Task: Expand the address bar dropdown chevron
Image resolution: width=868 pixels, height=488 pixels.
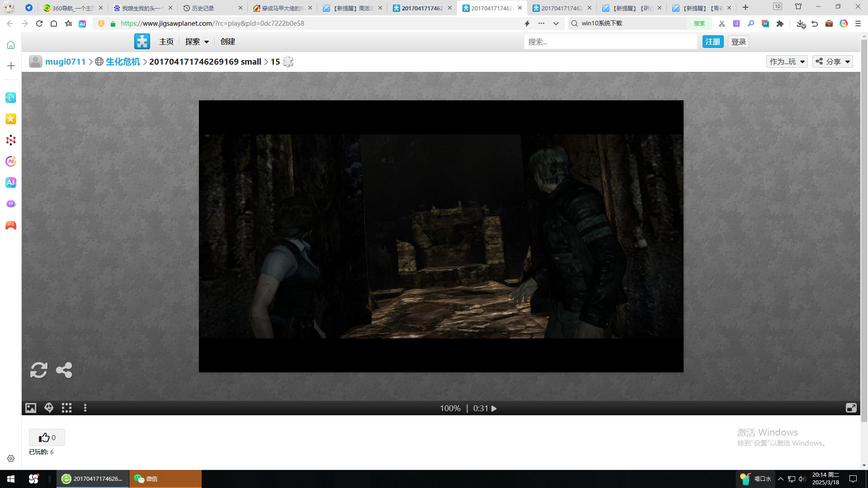Action: coord(556,23)
